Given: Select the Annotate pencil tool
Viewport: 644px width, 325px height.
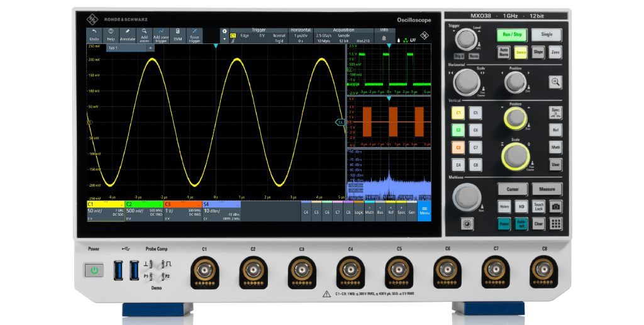Looking at the screenshot, I should 128,35.
